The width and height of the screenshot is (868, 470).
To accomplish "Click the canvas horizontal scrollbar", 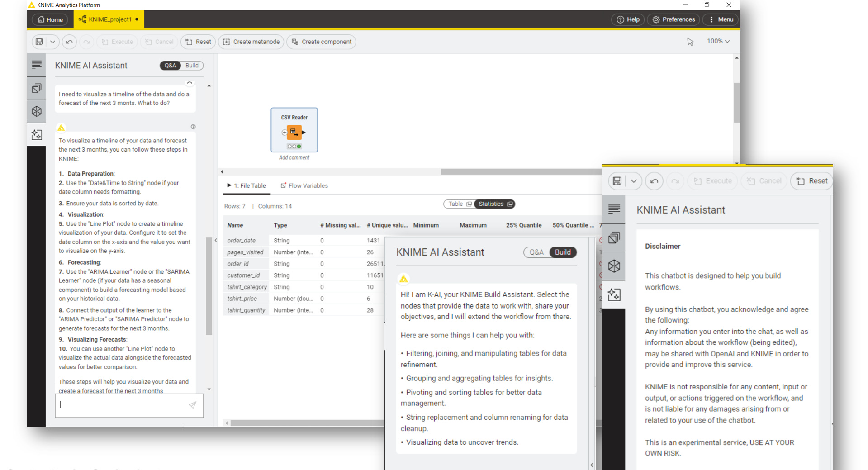I will [x=521, y=172].
